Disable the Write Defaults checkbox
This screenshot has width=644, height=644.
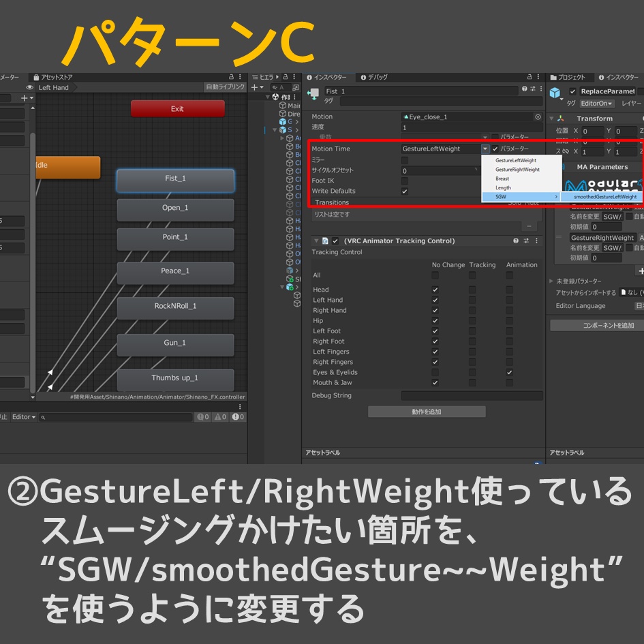[405, 191]
